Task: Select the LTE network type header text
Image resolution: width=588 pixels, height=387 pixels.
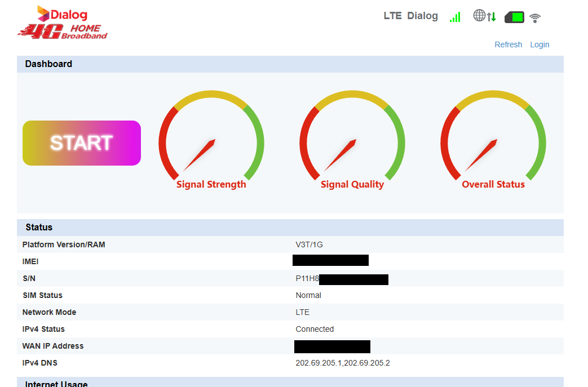Action: point(392,16)
